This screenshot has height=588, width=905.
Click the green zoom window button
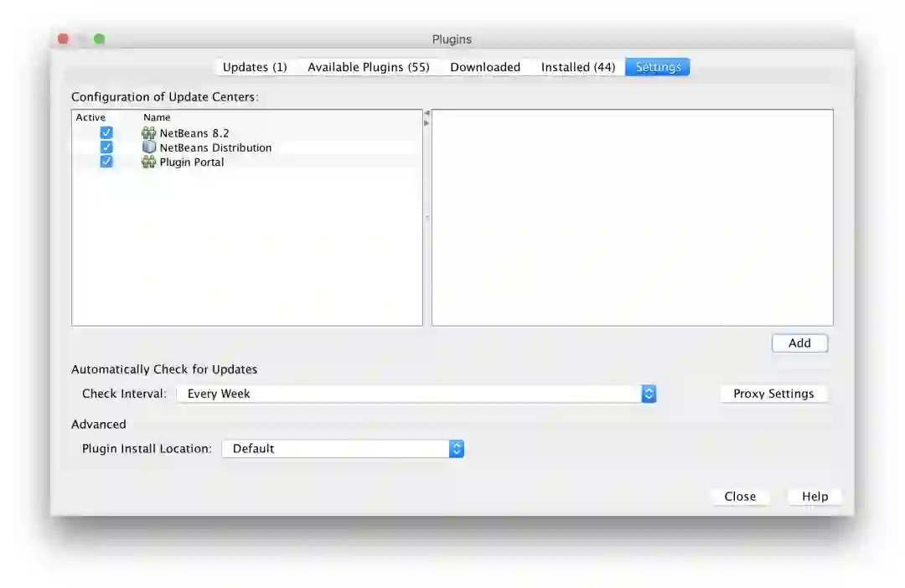click(x=99, y=39)
